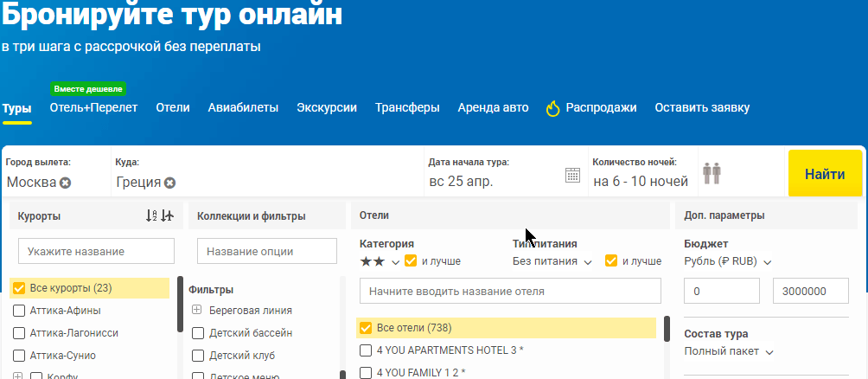Enable the Детский бассейн filter
This screenshot has width=868, height=379.
[x=198, y=333]
